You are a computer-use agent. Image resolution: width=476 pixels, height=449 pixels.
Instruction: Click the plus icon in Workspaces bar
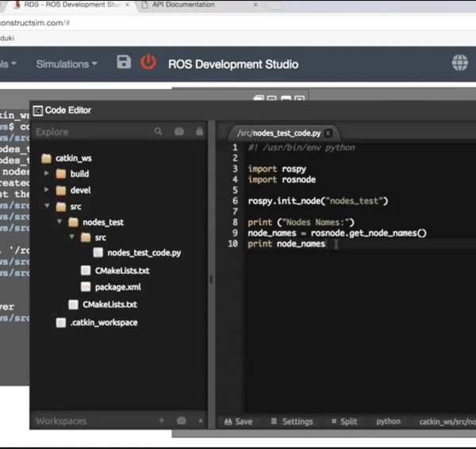click(x=162, y=420)
